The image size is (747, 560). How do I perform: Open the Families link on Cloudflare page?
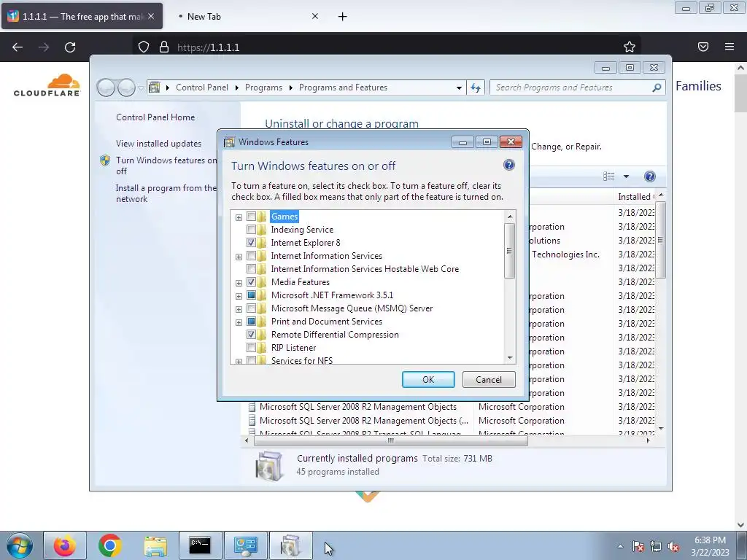click(698, 86)
